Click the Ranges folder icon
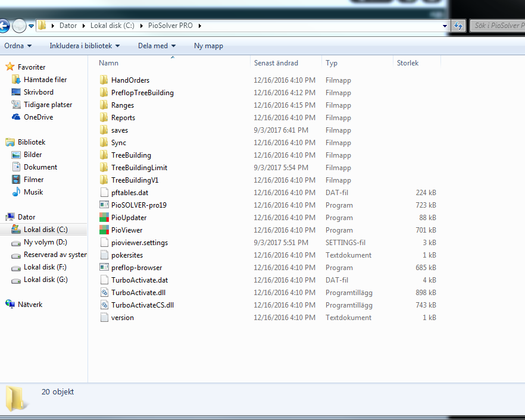 coord(104,105)
